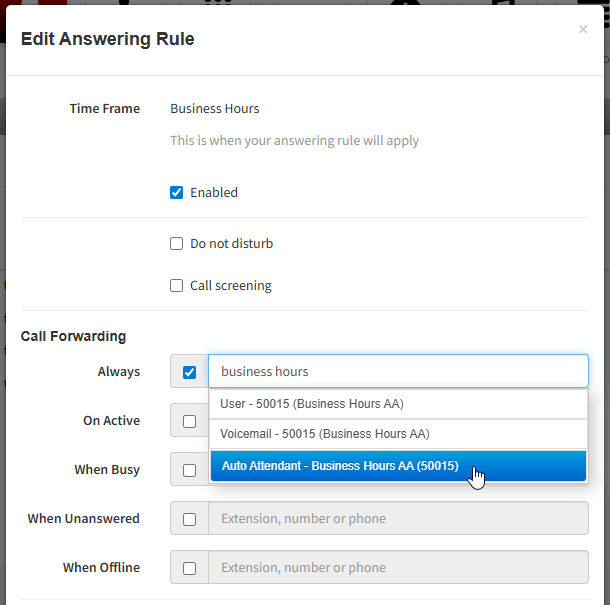Close the Edit Answering Rule dialog

[x=582, y=29]
